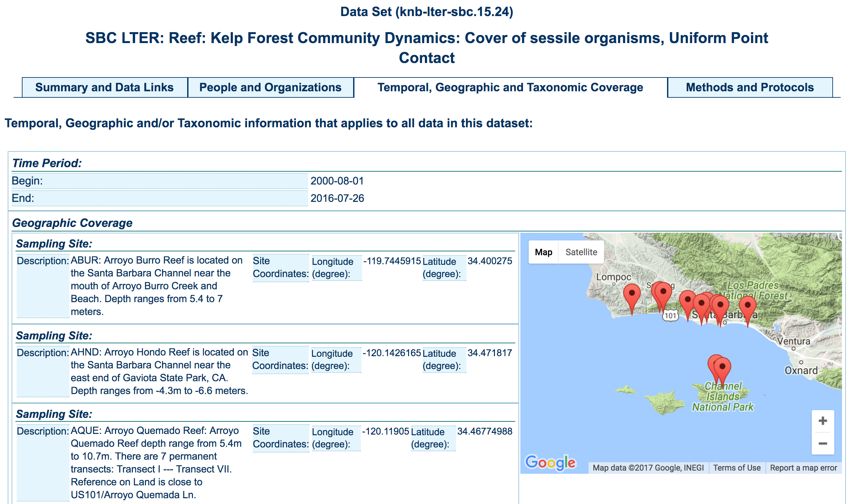Viewport: 851px width, 504px height.
Task: Select the Map view type button
Action: tap(543, 252)
